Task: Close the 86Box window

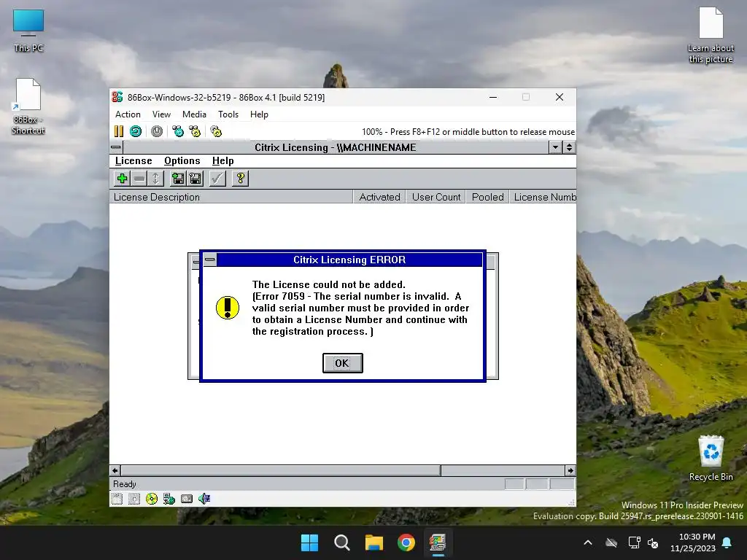Action: tap(560, 97)
